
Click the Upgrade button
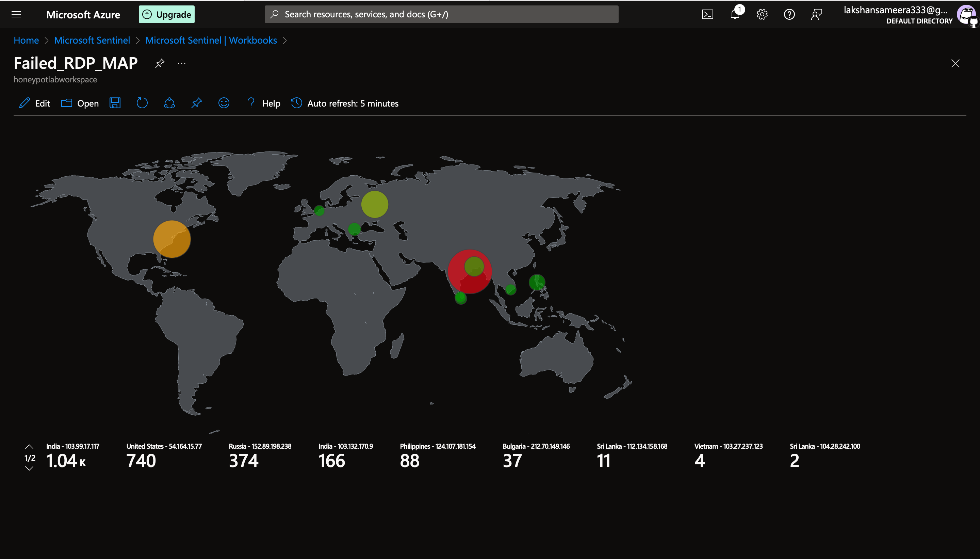[166, 15]
